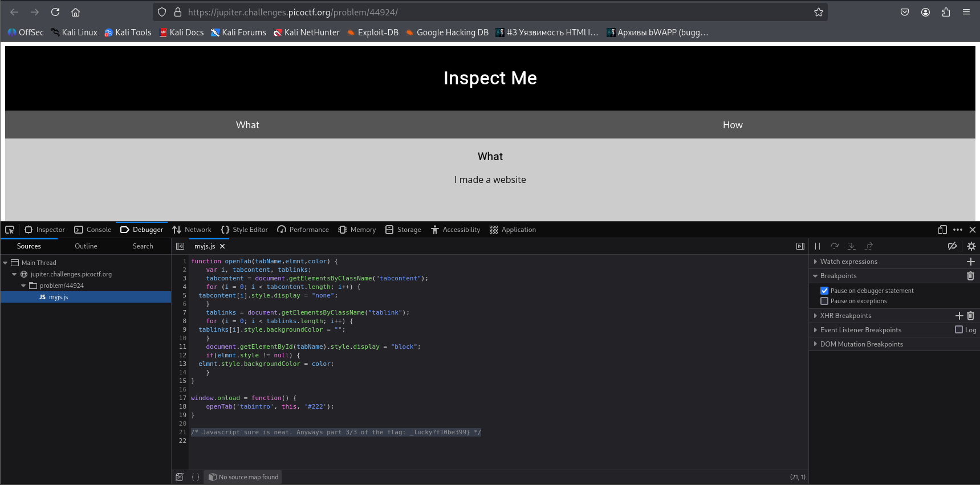Enable Pause on exceptions checkbox

click(824, 301)
